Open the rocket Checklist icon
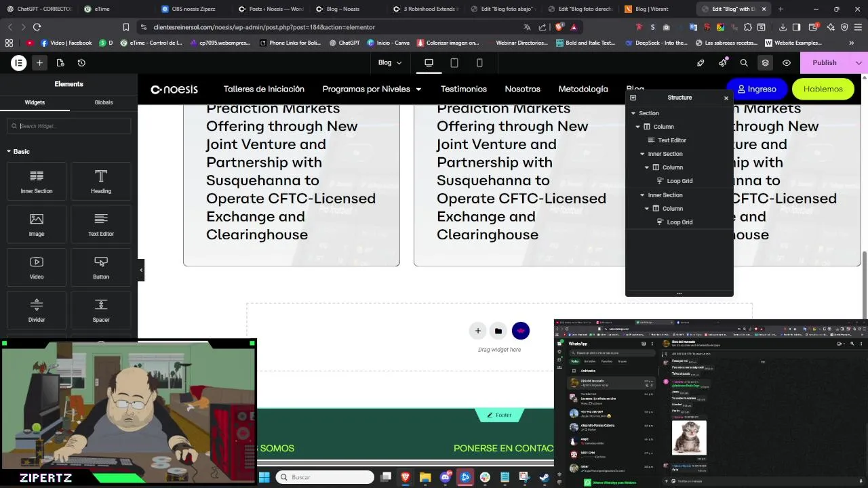Screen dimensions: 868x488 pyautogui.click(x=701, y=62)
